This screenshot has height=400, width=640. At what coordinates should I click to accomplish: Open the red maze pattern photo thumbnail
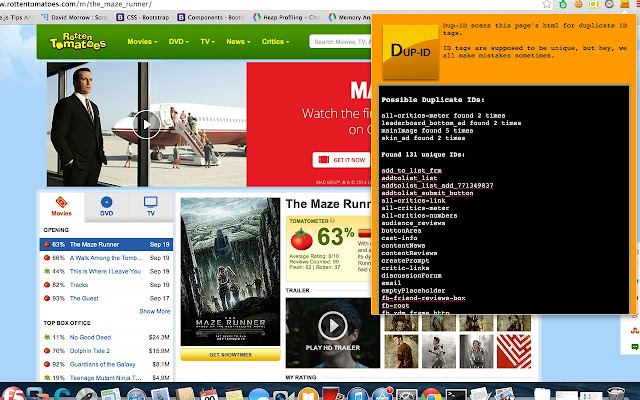click(514, 351)
